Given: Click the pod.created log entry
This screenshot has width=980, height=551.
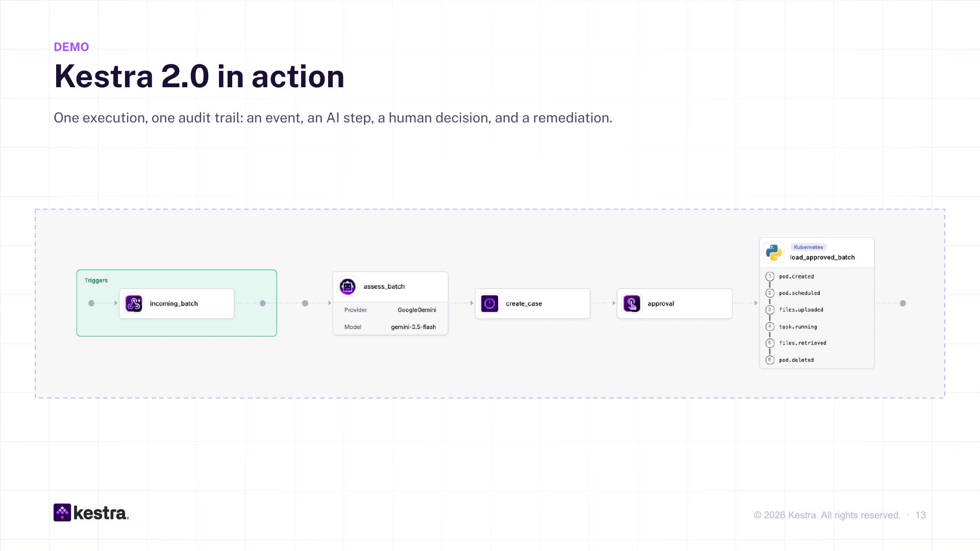Looking at the screenshot, I should pyautogui.click(x=796, y=277).
